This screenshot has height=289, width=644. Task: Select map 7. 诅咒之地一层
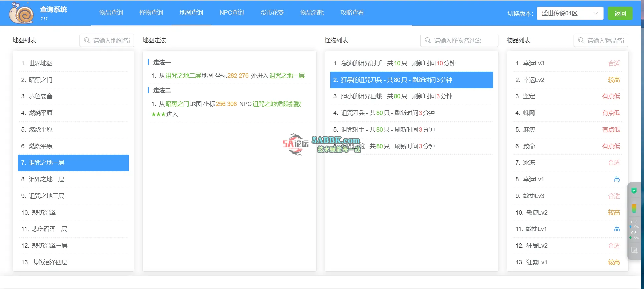[73, 163]
